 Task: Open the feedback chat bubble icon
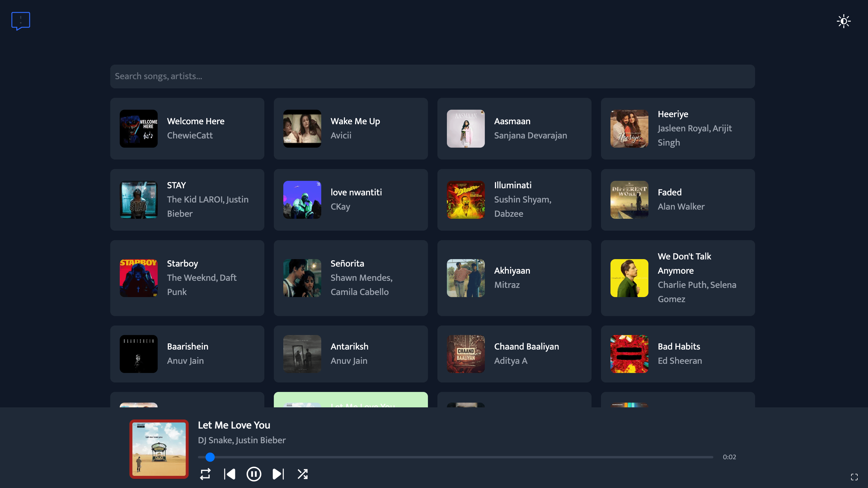pos(20,21)
